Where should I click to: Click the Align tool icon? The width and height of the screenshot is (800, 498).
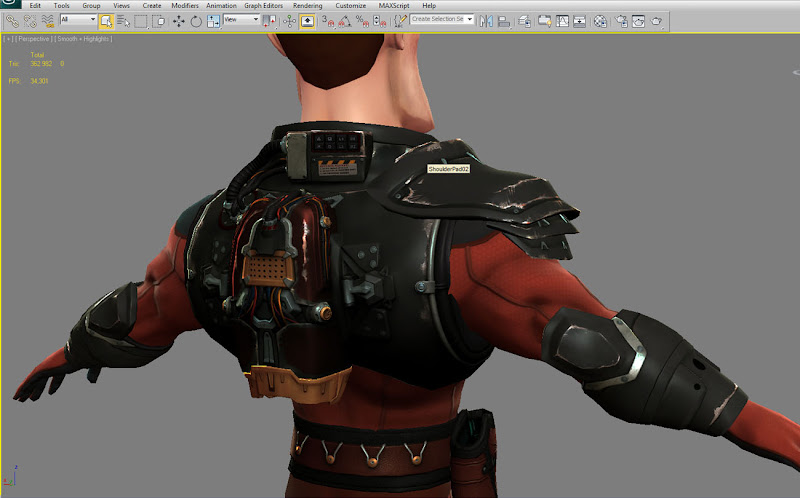pyautogui.click(x=504, y=21)
